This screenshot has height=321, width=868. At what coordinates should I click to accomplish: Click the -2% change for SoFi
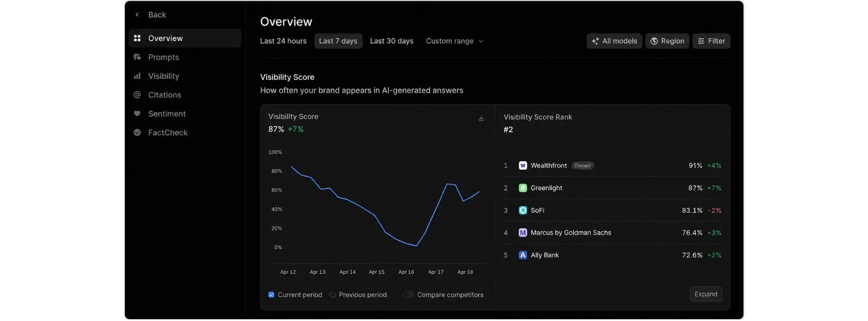(x=715, y=211)
